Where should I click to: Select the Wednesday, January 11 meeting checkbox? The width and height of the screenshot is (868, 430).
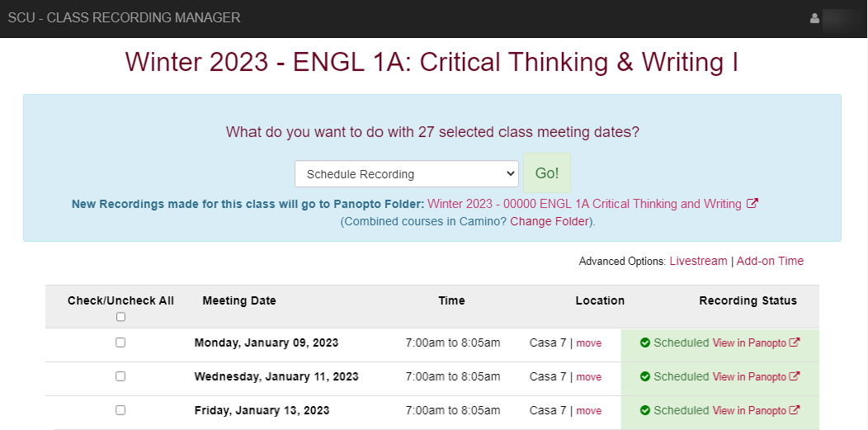(x=120, y=376)
